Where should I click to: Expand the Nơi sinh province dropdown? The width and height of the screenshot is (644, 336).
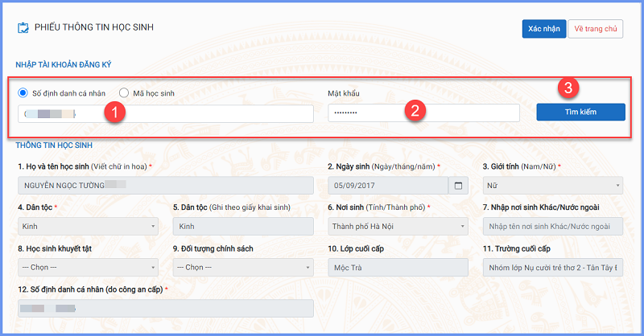[x=398, y=227]
